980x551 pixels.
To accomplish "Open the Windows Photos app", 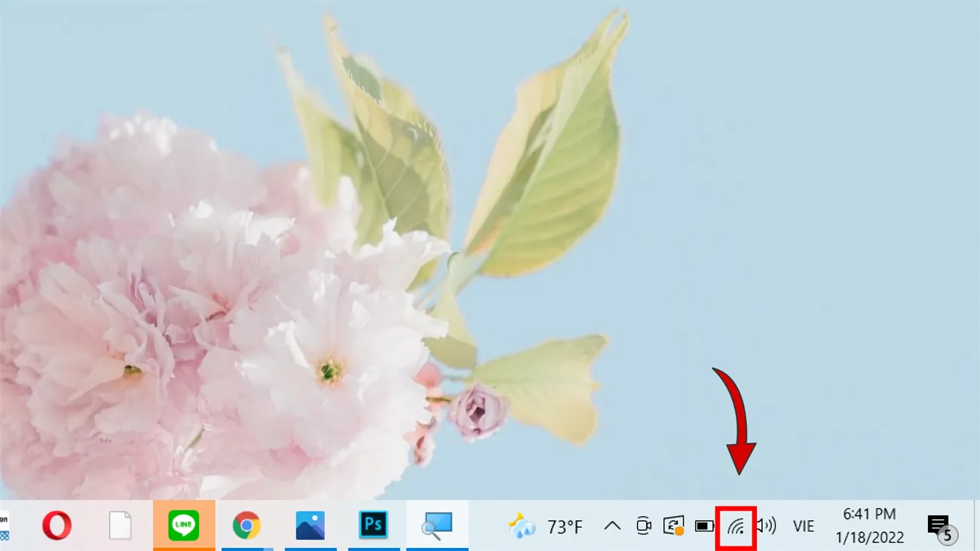I will point(311,526).
